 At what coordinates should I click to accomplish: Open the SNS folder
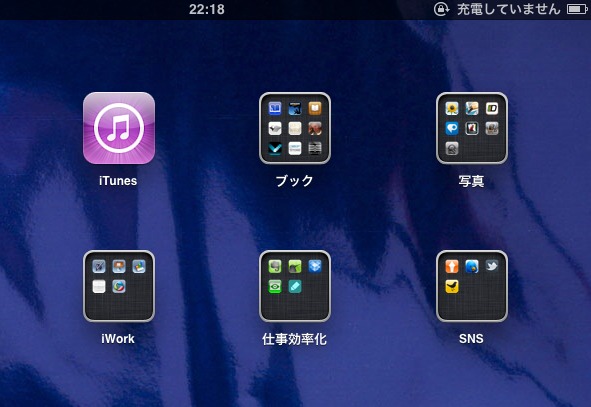[472, 286]
